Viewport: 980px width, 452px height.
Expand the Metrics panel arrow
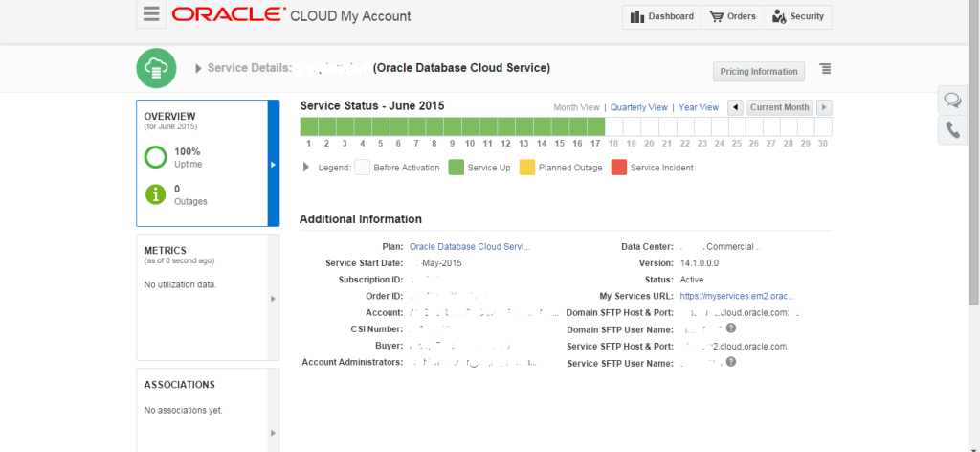273,299
